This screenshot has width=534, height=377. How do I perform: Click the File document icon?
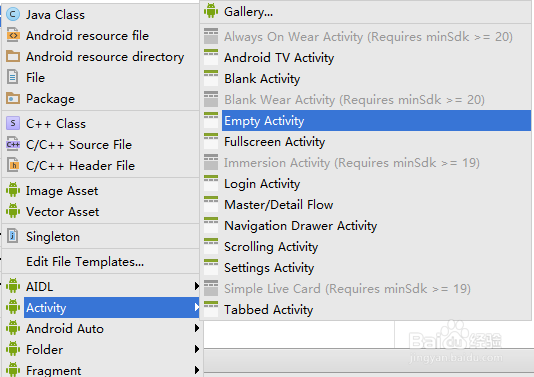pos(13,77)
